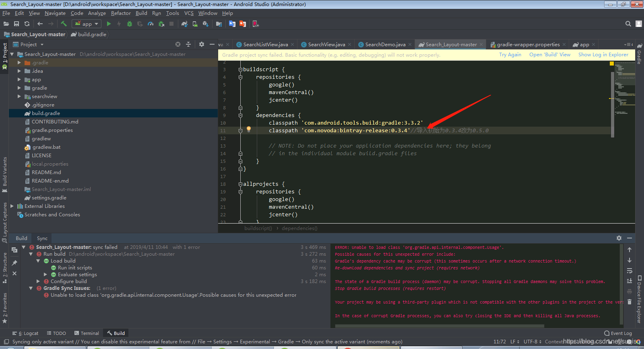The image size is (644, 349).
Task: Click the up arrow in error console
Action: 630,250
